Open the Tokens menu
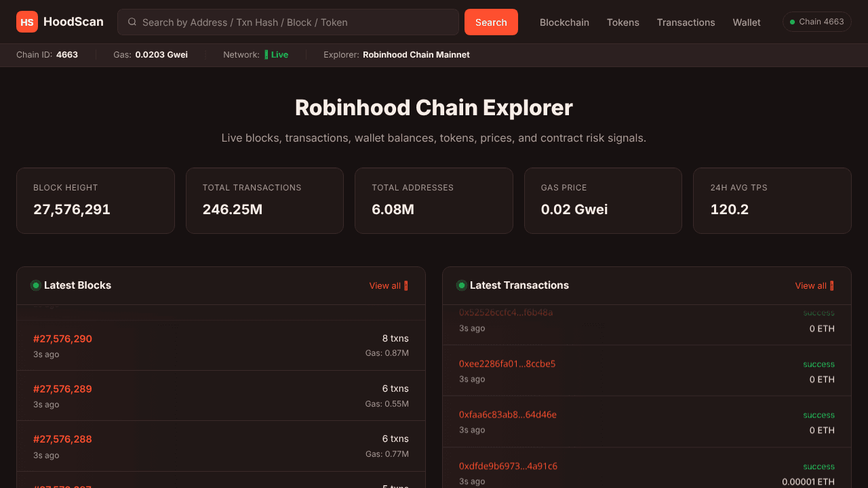 tap(623, 22)
